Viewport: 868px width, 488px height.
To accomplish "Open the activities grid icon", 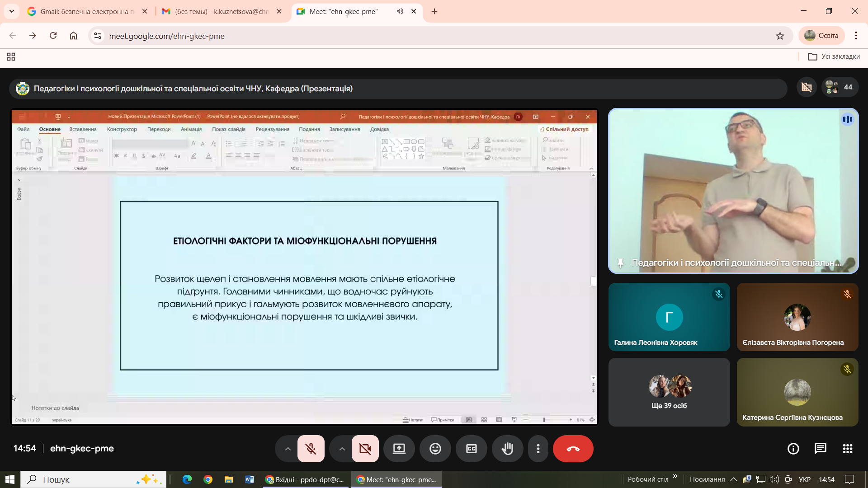I will (x=847, y=449).
